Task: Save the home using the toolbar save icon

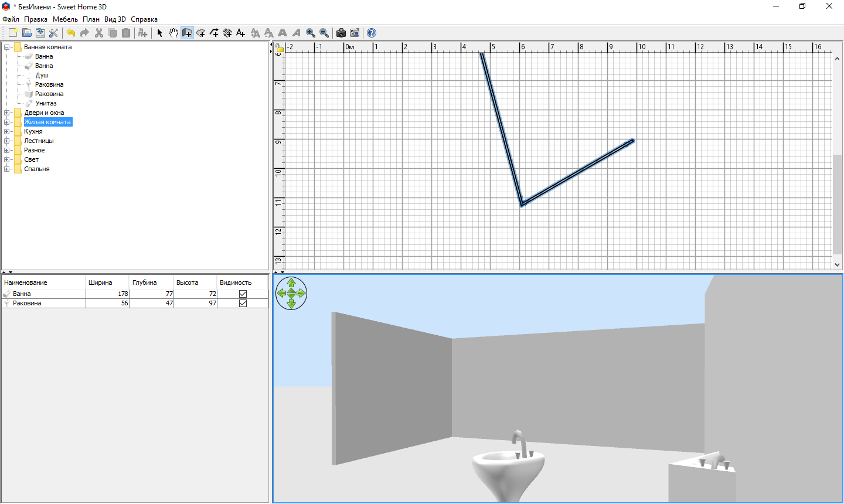Action: [40, 33]
